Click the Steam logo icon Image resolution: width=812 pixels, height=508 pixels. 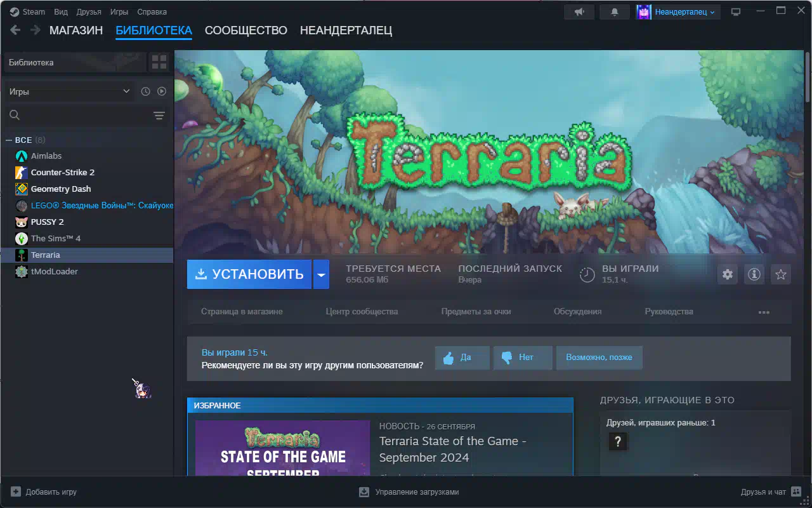[x=14, y=12]
